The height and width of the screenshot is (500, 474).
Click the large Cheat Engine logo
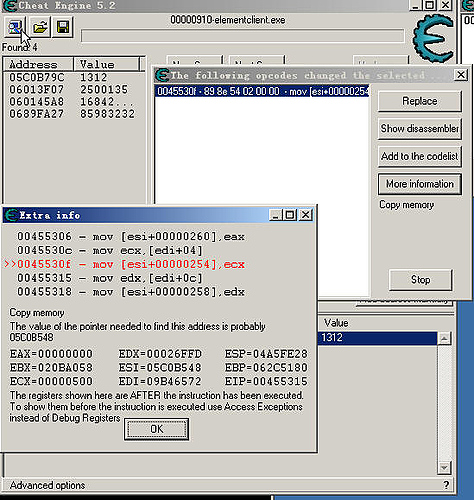coord(434,39)
